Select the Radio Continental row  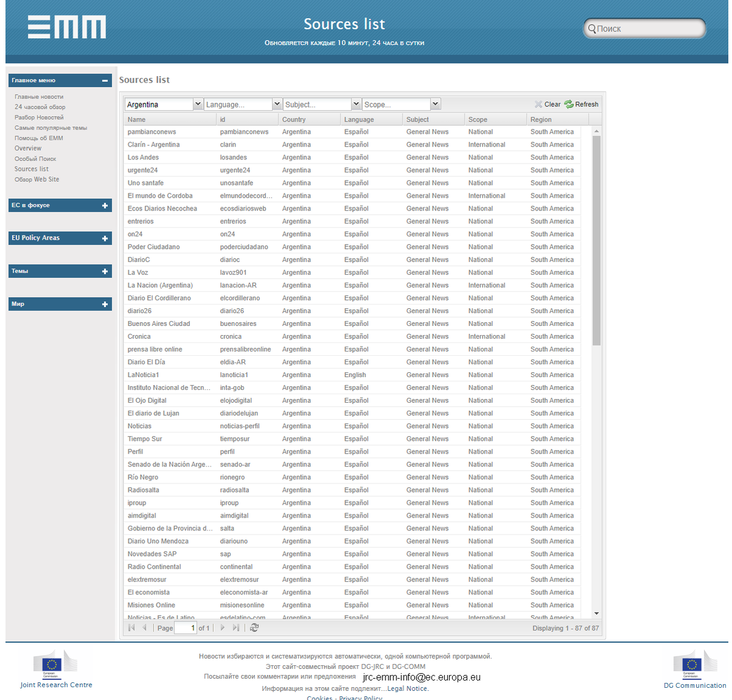(x=352, y=567)
